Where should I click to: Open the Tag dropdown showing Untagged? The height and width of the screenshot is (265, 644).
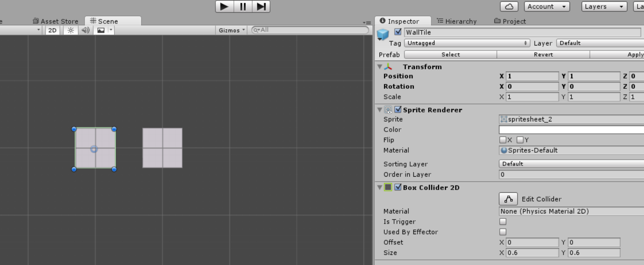point(467,43)
